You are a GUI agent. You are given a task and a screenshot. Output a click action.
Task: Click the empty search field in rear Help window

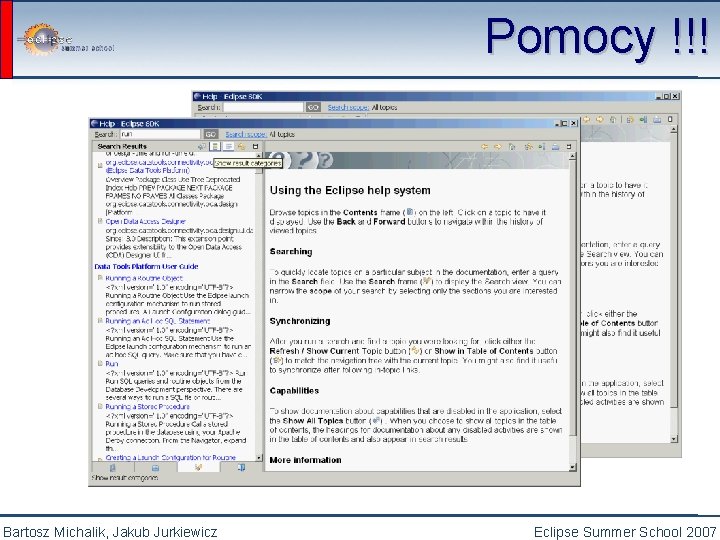(x=263, y=107)
